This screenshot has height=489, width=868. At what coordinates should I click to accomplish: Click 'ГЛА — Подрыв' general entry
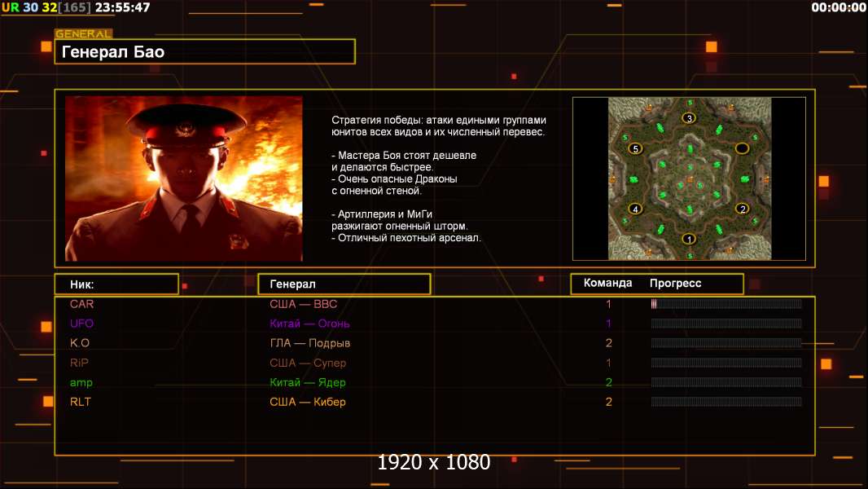point(310,343)
